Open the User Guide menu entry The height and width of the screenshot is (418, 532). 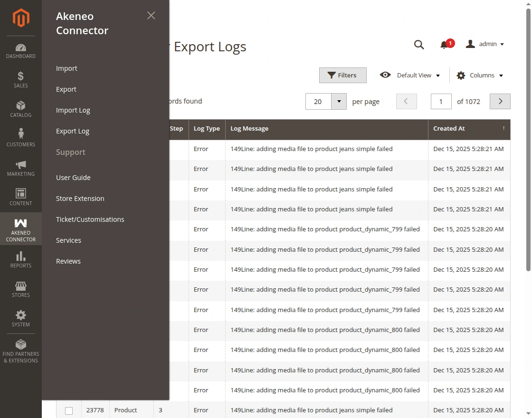point(73,177)
